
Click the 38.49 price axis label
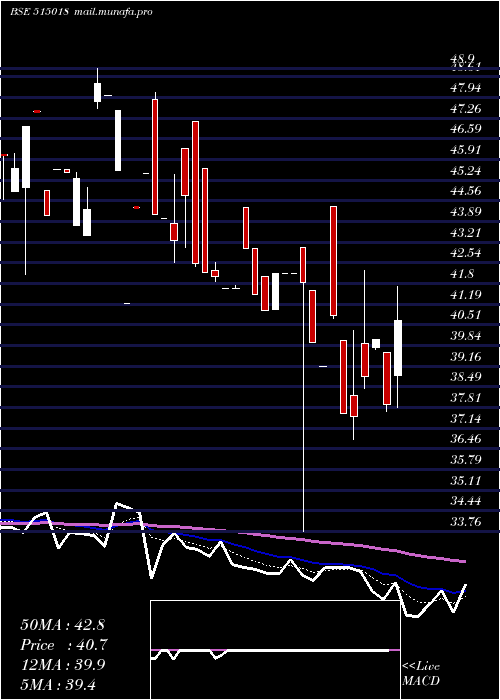[466, 377]
